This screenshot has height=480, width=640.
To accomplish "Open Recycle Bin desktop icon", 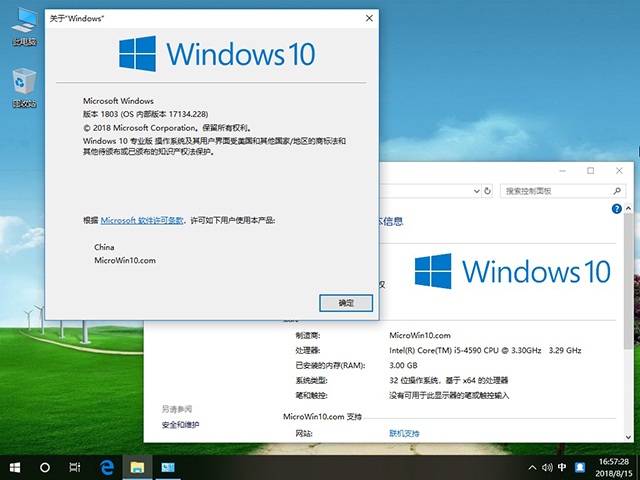I will (x=24, y=88).
